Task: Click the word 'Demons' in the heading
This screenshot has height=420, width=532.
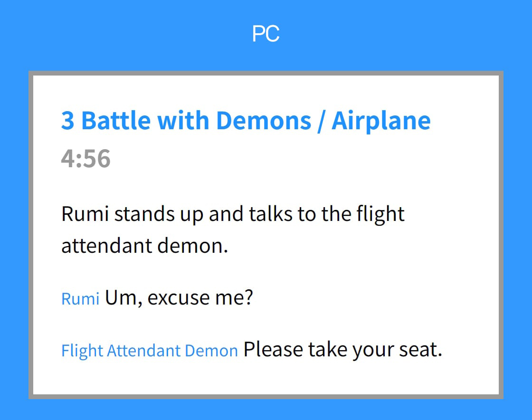Action: 263,121
